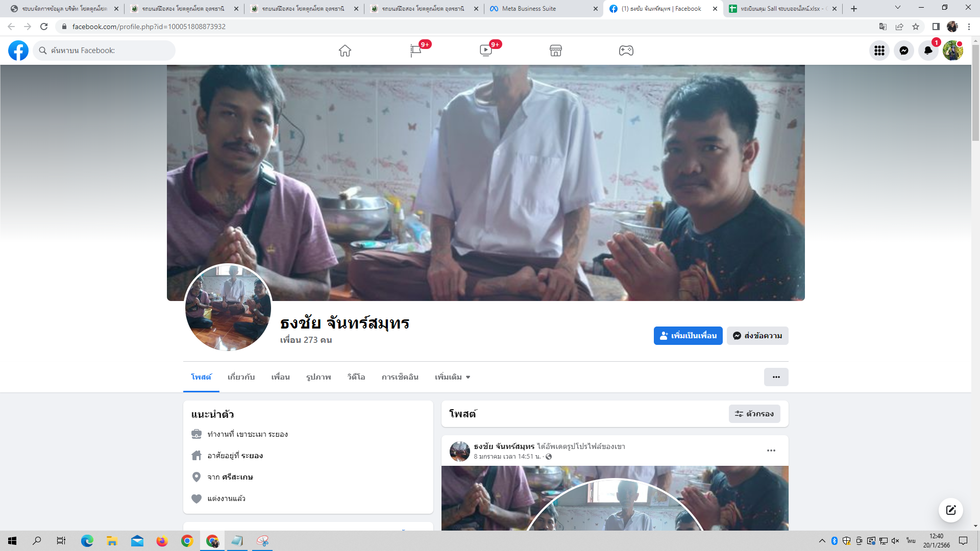The image size is (980, 551).
Task: Open the Gaming controller icon
Action: pyautogui.click(x=626, y=51)
